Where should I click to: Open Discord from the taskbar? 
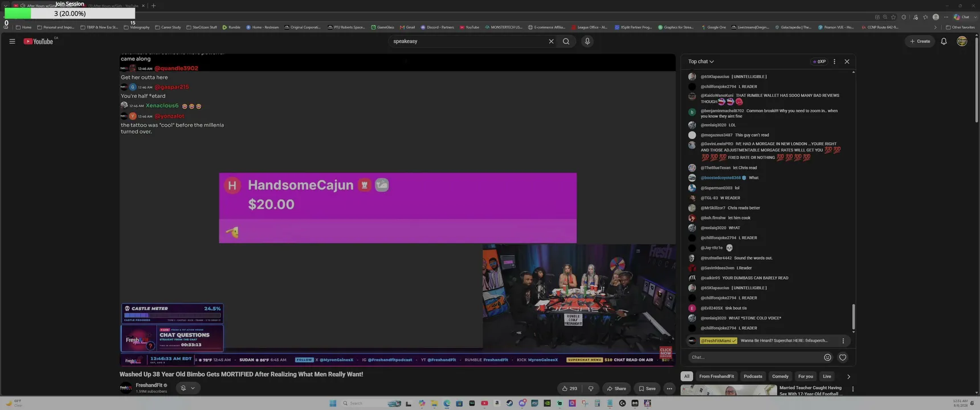coord(522,403)
